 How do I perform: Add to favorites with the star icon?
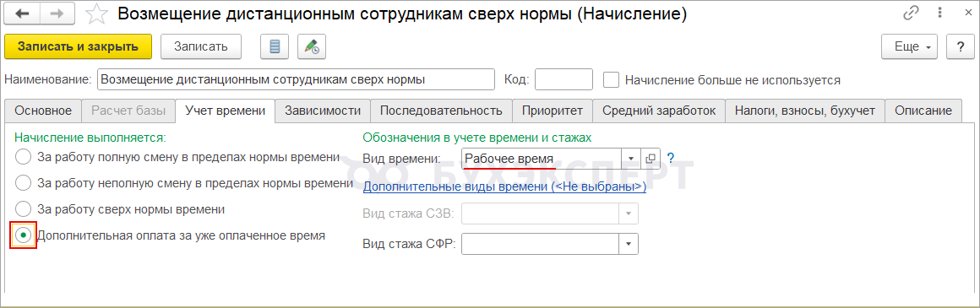point(96,14)
